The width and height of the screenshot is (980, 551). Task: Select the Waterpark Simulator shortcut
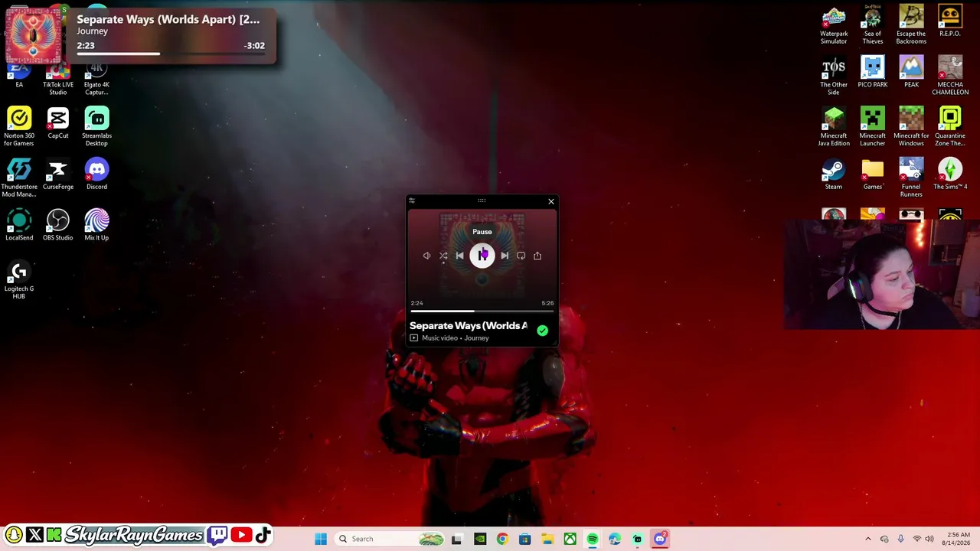click(x=834, y=25)
